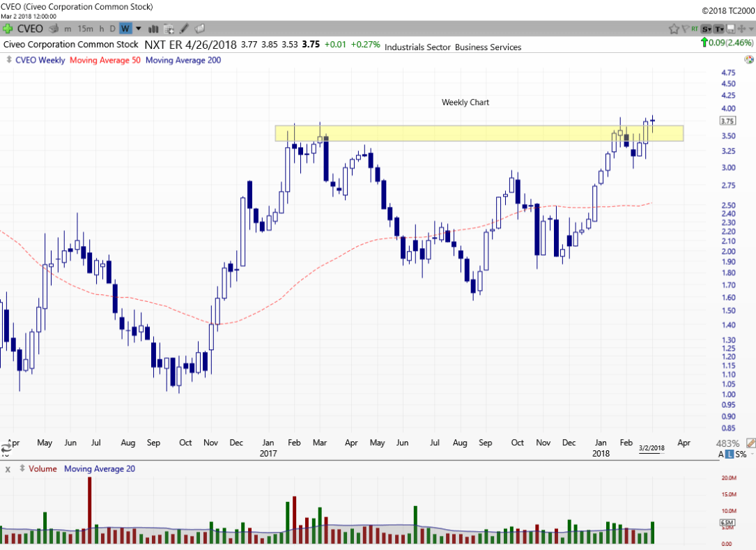Click the green plus add symbol icon
This screenshot has width=756, height=550.
click(8, 29)
